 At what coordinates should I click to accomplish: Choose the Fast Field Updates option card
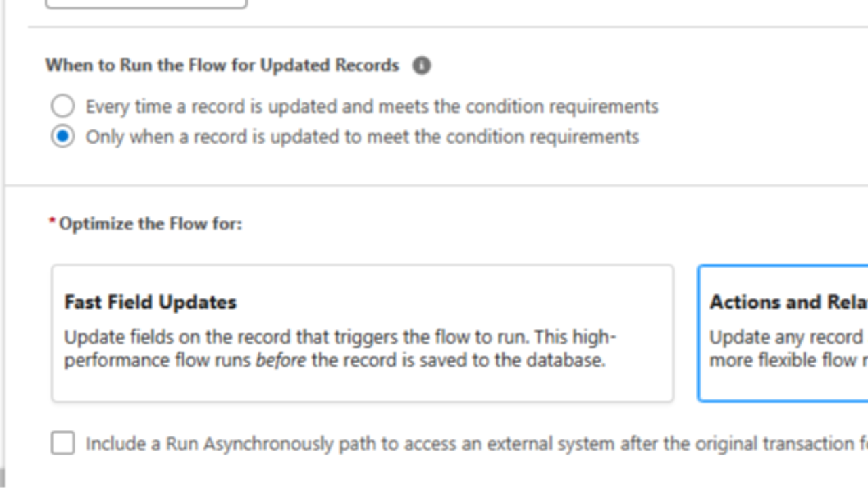(362, 386)
